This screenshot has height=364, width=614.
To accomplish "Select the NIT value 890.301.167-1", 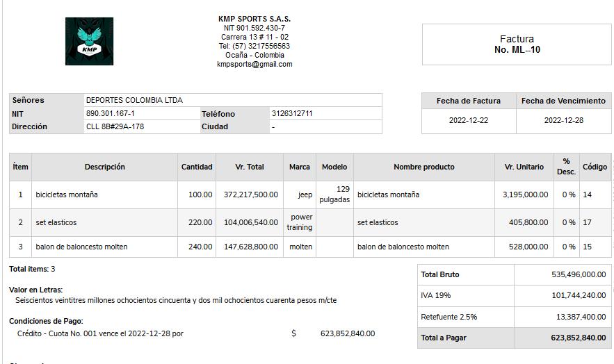I will click(x=111, y=113).
